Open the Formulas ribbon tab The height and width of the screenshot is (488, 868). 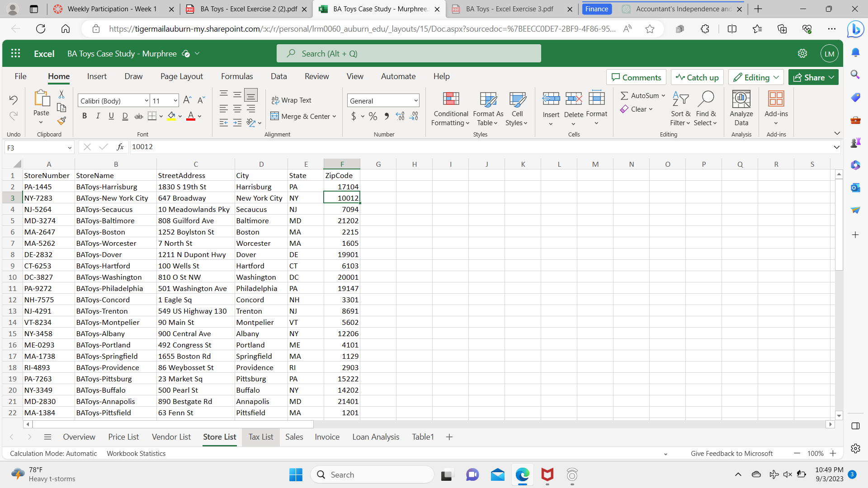[x=237, y=76]
